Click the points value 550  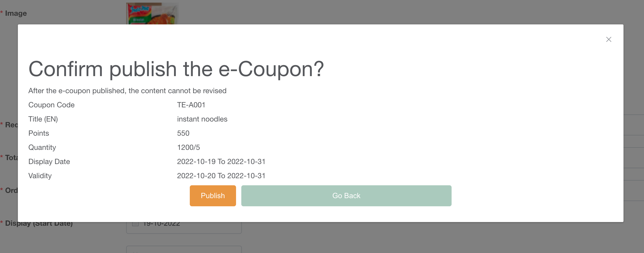183,133
